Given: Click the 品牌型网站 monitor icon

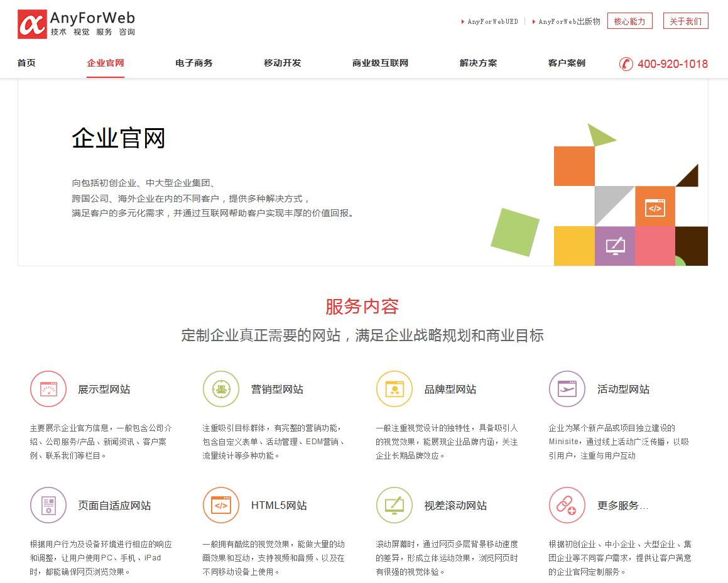Looking at the screenshot, I should click(x=394, y=389).
